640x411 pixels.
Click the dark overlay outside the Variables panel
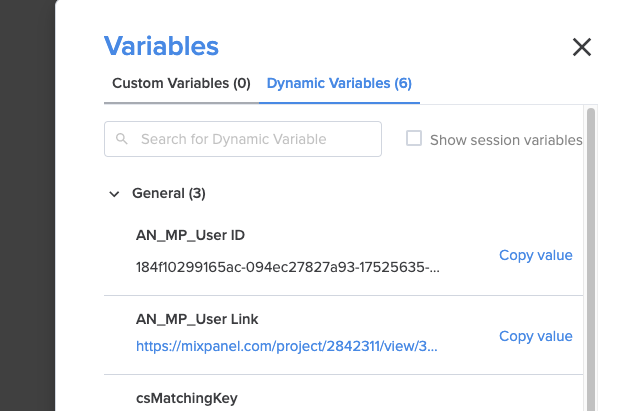click(x=27, y=205)
